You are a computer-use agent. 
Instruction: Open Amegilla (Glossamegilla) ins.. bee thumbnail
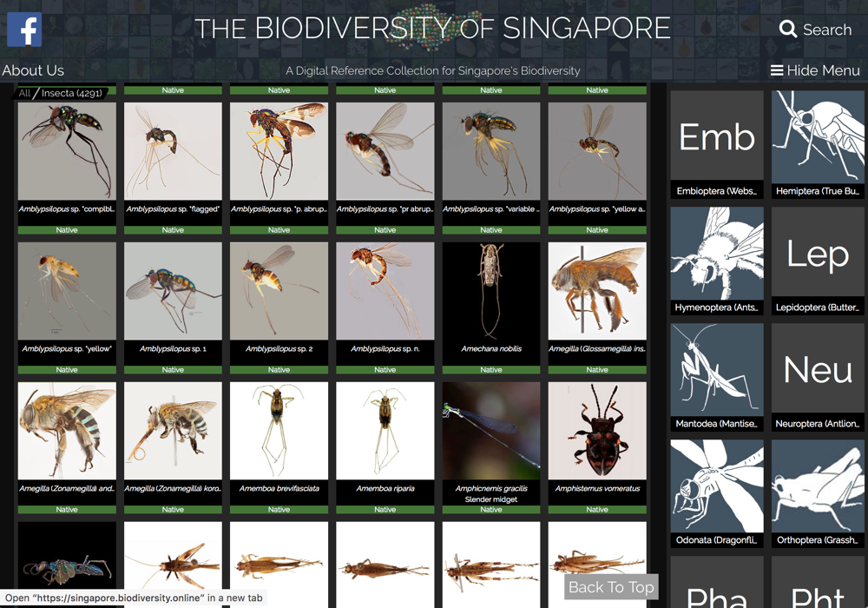tap(597, 291)
